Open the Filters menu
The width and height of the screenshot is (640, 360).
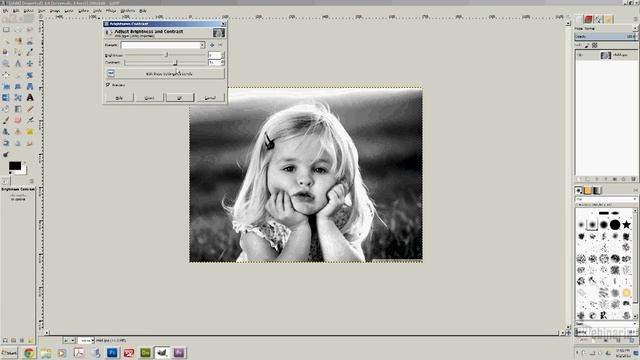(111, 11)
